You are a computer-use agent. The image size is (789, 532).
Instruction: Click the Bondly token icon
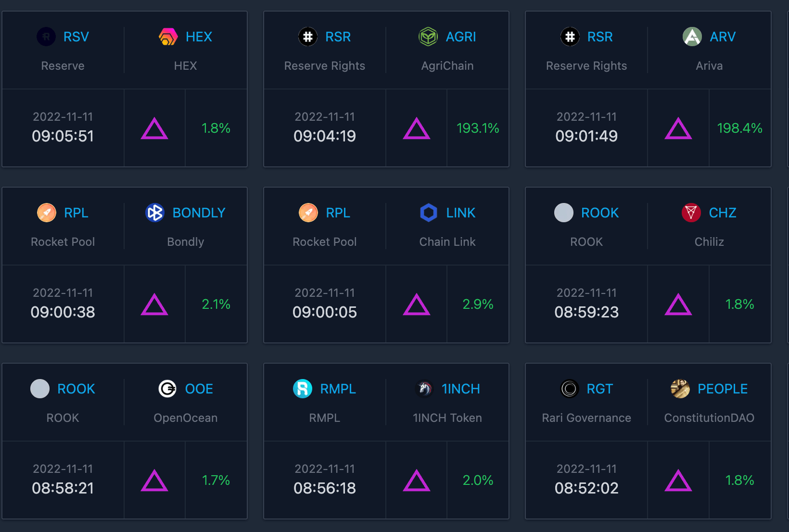[x=155, y=213]
